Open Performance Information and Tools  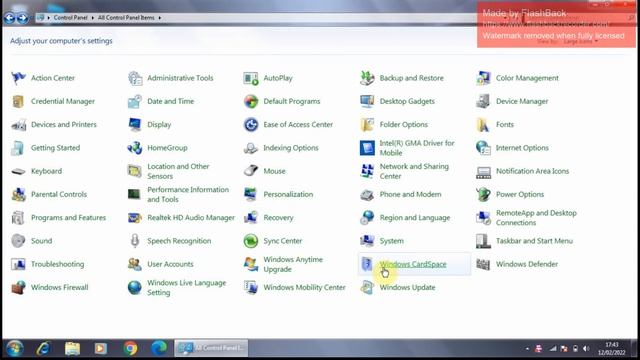pyautogui.click(x=188, y=195)
